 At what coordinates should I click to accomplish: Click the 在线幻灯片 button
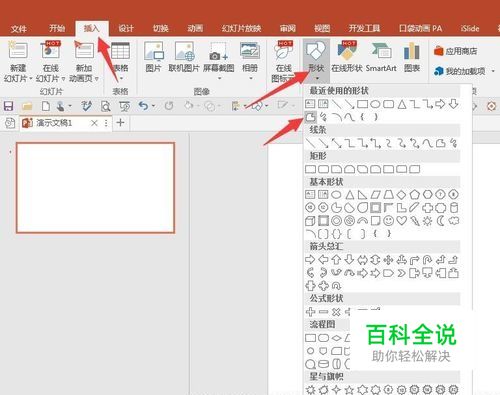50,62
